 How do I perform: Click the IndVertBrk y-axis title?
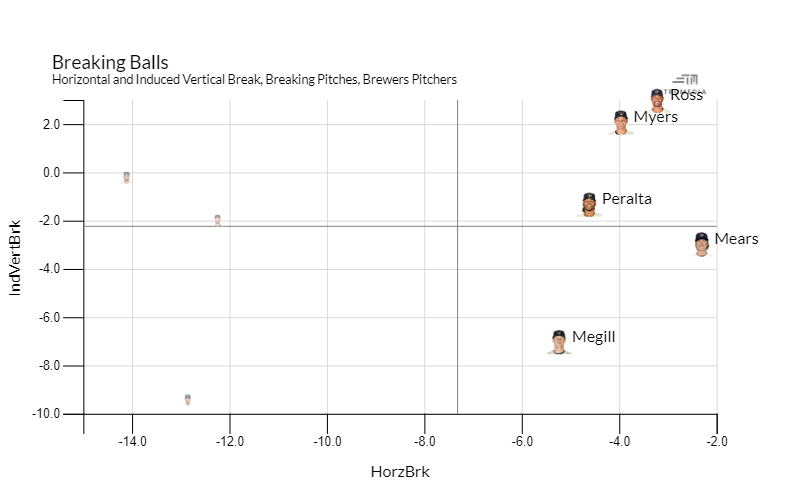pos(16,257)
